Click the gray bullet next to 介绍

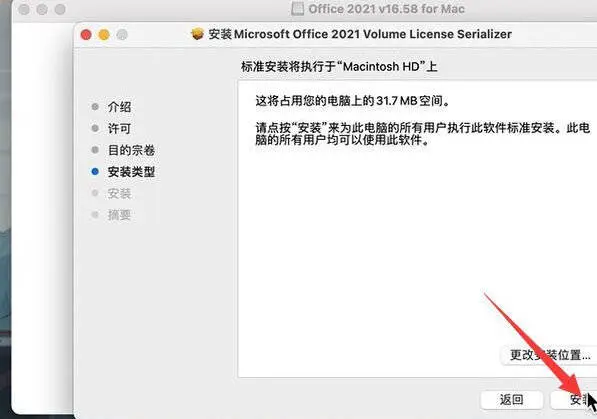click(x=95, y=106)
